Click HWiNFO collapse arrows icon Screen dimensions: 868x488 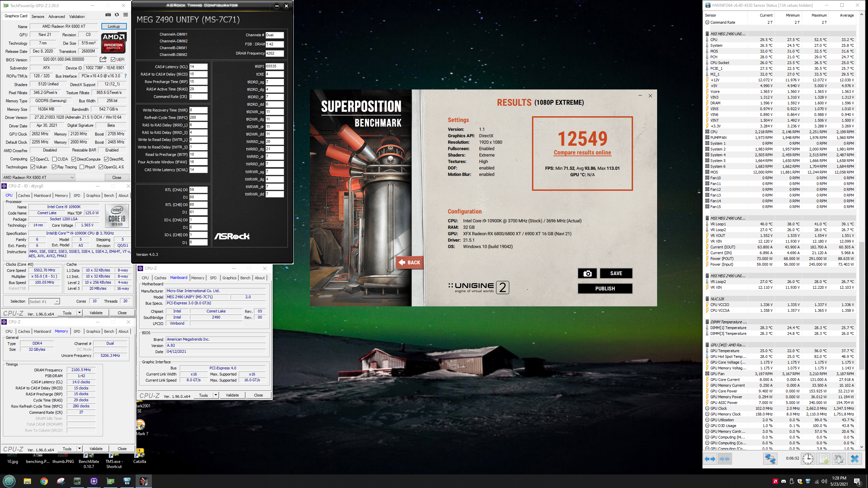[724, 459]
